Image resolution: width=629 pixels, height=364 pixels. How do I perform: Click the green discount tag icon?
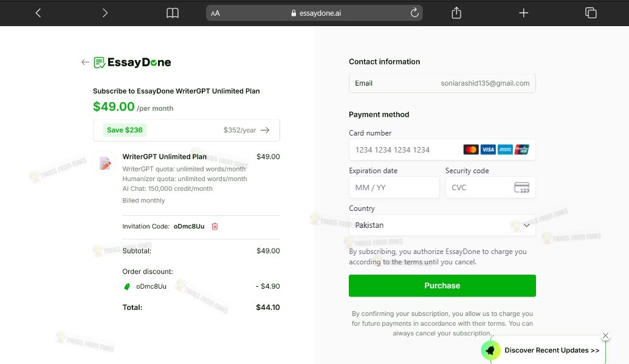point(127,287)
